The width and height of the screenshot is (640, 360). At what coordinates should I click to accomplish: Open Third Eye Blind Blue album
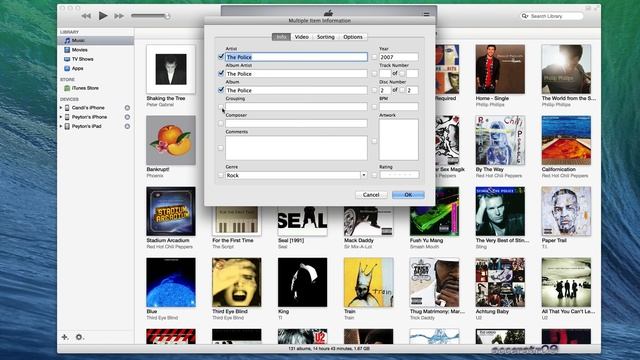(171, 282)
